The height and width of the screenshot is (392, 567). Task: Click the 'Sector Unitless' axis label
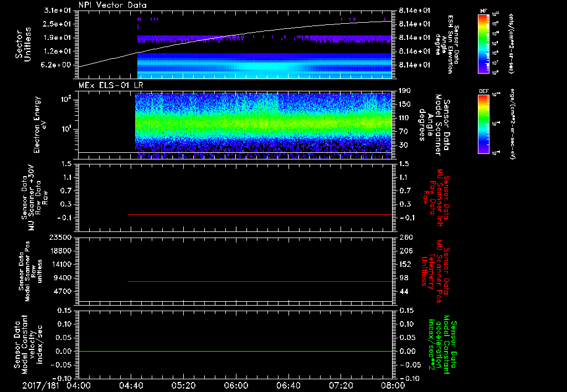(x=23, y=44)
